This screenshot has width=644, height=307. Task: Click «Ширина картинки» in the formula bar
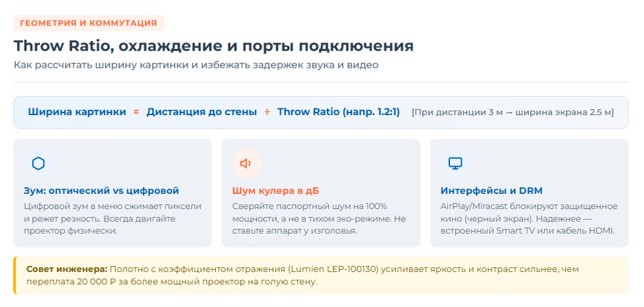77,112
